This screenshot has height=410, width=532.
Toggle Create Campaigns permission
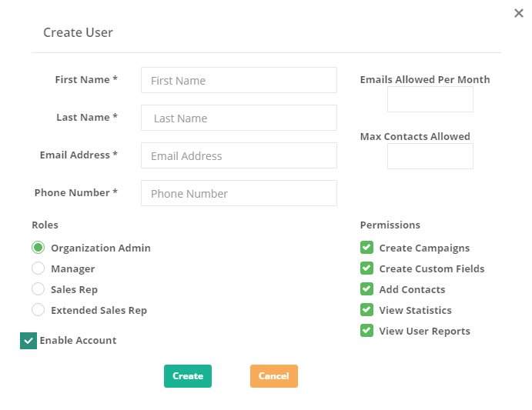coord(366,248)
